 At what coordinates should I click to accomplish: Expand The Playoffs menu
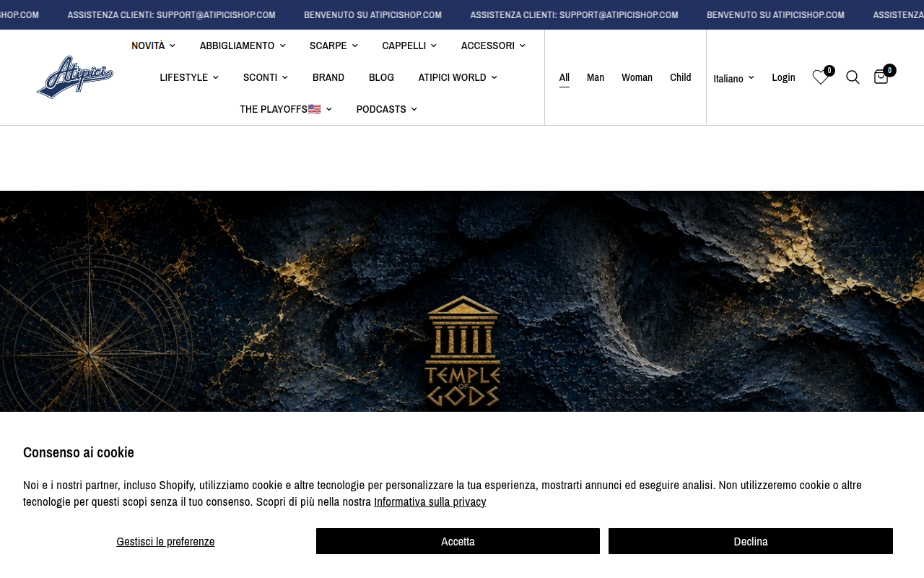click(286, 109)
